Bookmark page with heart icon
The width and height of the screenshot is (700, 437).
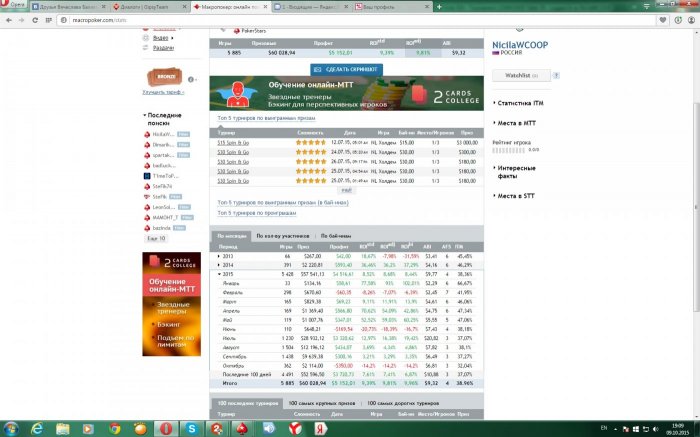663,20
